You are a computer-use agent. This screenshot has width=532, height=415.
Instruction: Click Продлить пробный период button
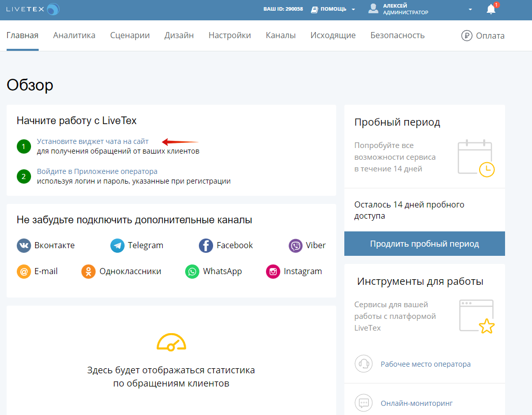click(425, 244)
